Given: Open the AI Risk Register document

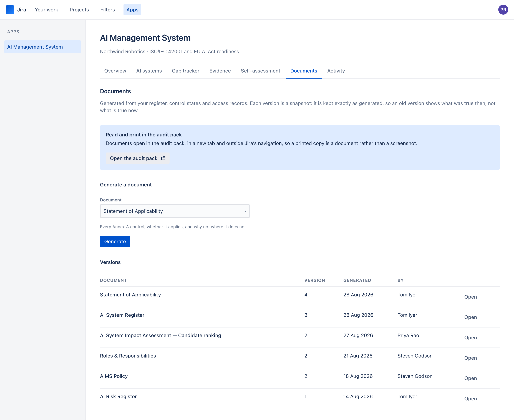Looking at the screenshot, I should [x=470, y=398].
